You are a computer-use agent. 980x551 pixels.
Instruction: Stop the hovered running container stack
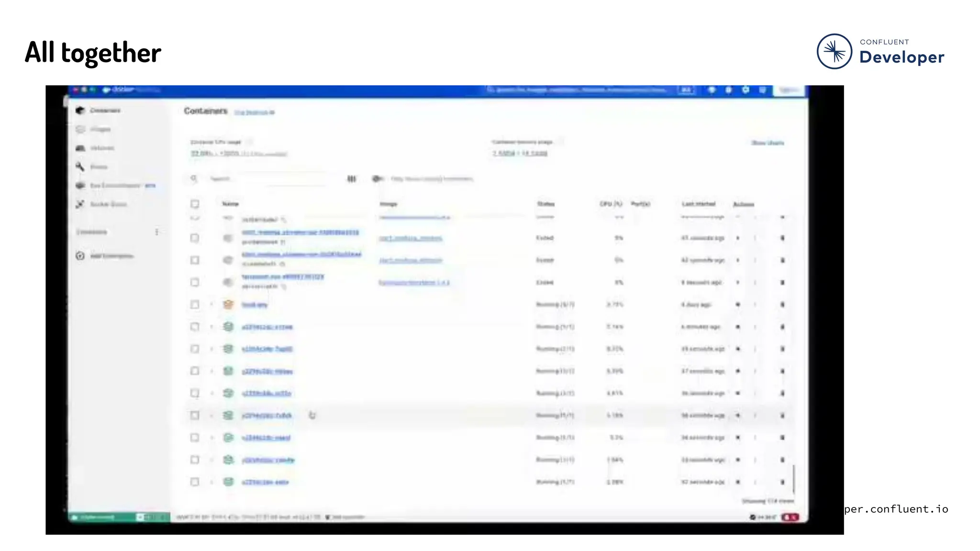pyautogui.click(x=738, y=416)
